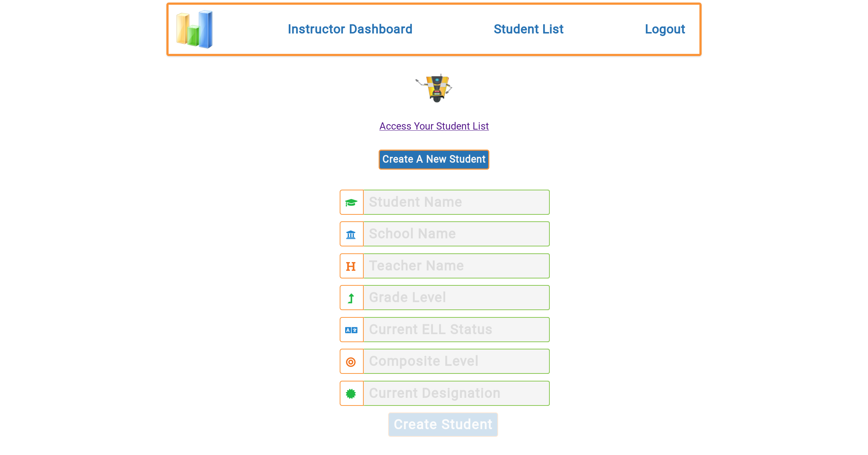
Task: Click the orange H teacher icon
Action: (351, 266)
